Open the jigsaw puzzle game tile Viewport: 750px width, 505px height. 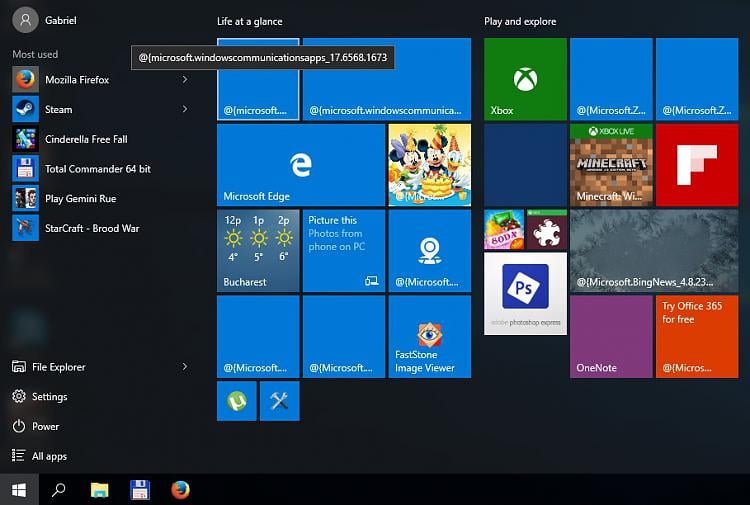click(547, 230)
